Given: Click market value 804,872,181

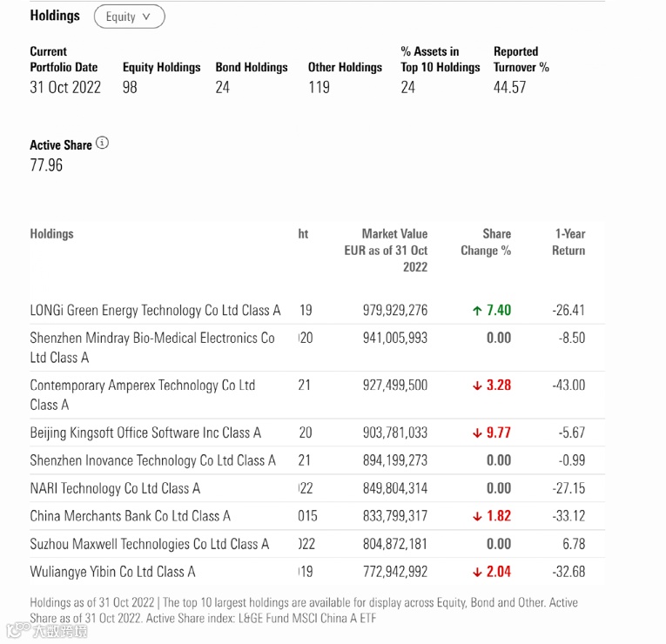Looking at the screenshot, I should [395, 544].
